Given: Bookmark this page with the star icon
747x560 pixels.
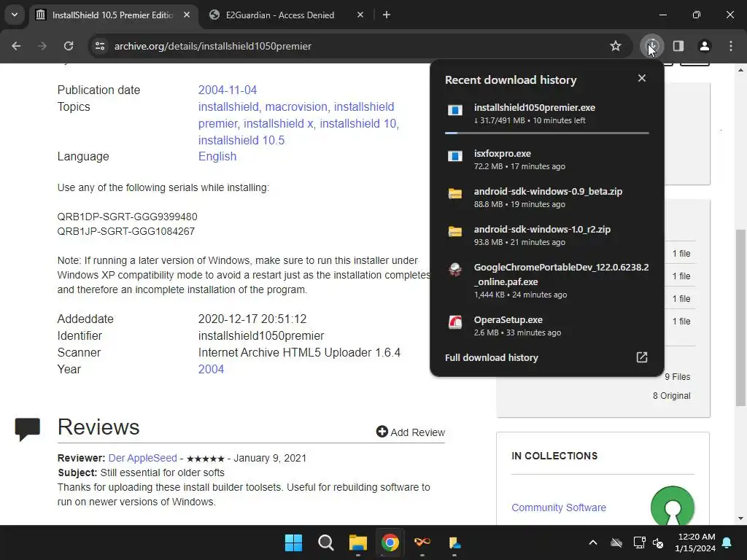Looking at the screenshot, I should (x=616, y=46).
